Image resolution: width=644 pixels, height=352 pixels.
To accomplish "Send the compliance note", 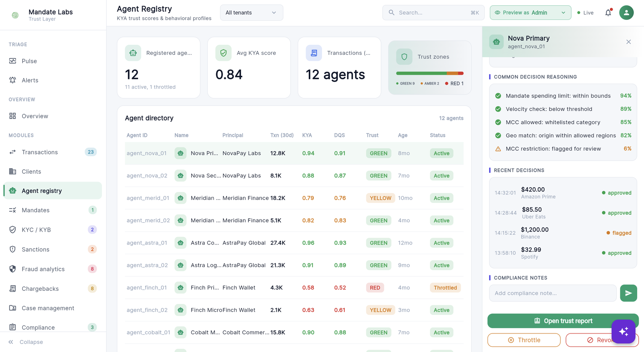I will (628, 293).
